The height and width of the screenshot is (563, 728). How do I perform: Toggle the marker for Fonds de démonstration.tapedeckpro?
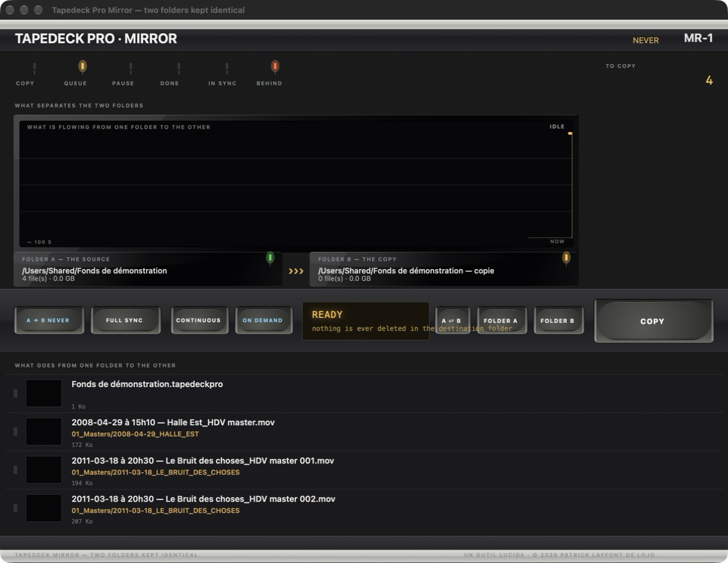pyautogui.click(x=15, y=393)
